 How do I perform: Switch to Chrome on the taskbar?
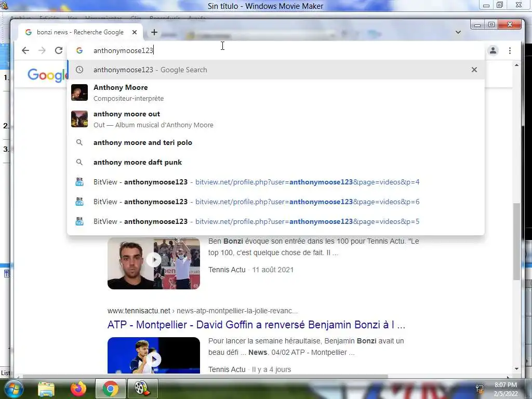pyautogui.click(x=110, y=389)
